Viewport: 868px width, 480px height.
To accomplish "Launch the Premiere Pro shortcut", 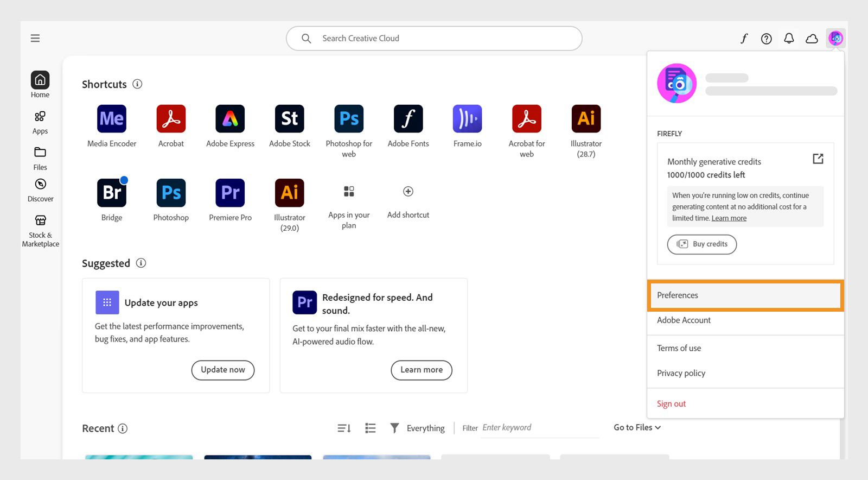I will coord(230,193).
